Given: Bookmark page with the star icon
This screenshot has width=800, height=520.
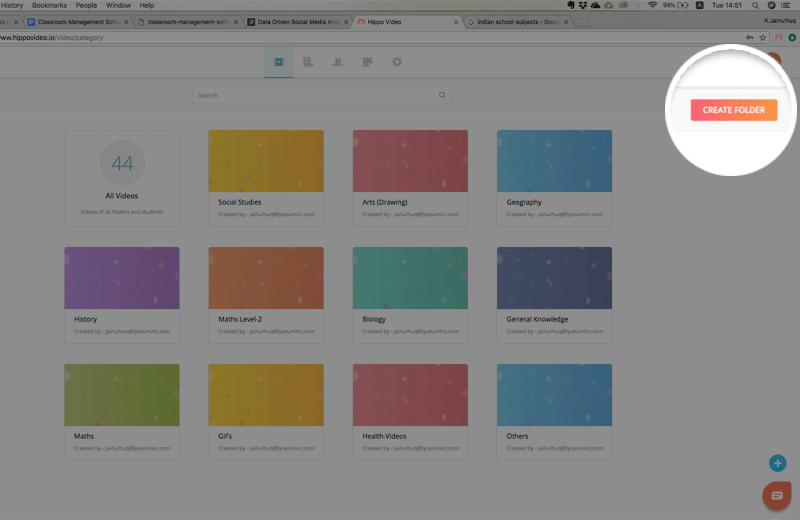Looking at the screenshot, I should click(x=763, y=38).
